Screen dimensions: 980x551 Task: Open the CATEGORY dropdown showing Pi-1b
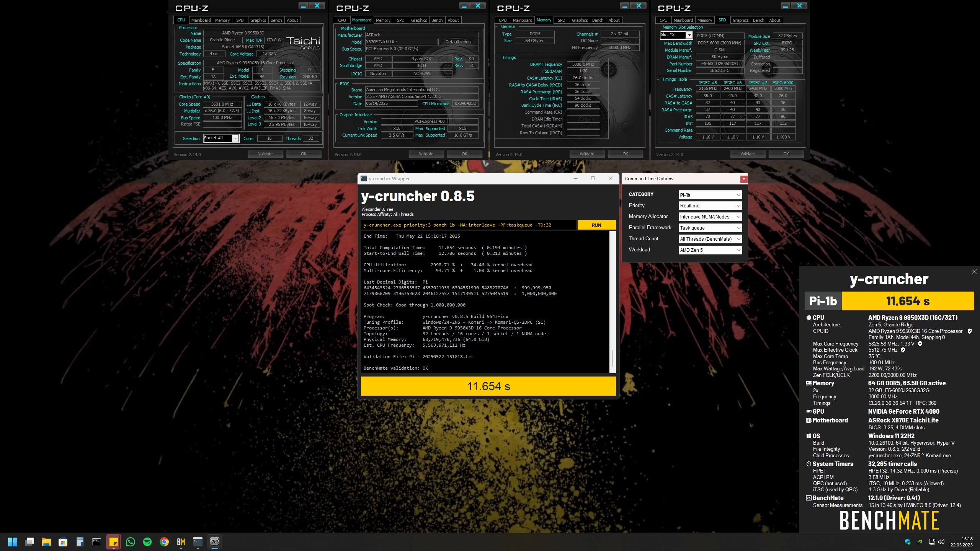[x=710, y=195]
